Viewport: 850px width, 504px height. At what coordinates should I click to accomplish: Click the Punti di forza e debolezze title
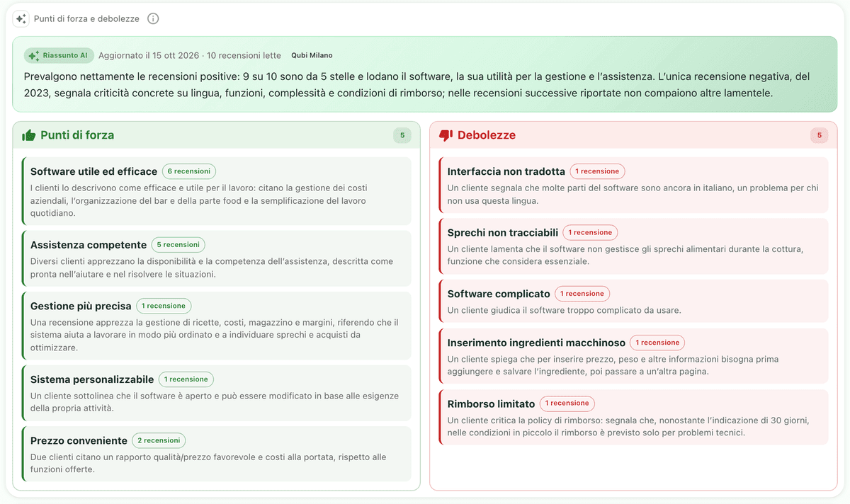86,19
